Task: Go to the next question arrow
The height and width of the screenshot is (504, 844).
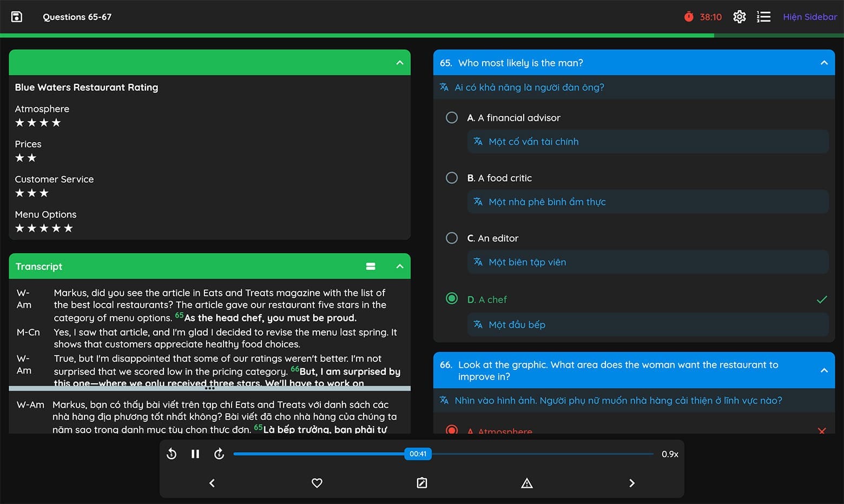Action: 632,483
